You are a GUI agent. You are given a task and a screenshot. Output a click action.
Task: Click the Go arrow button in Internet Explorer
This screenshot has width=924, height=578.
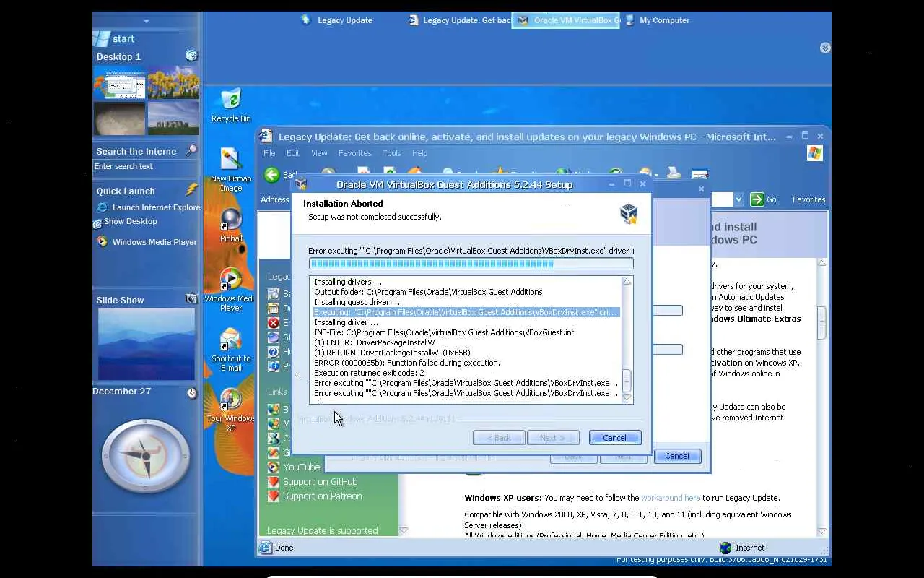click(757, 199)
